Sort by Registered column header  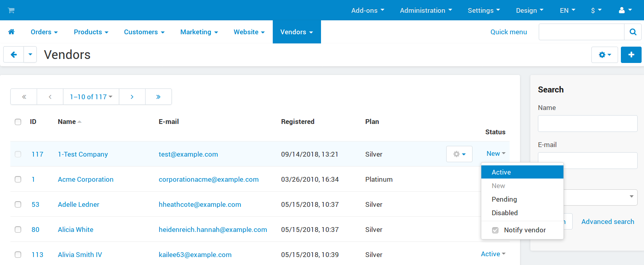coord(298,122)
